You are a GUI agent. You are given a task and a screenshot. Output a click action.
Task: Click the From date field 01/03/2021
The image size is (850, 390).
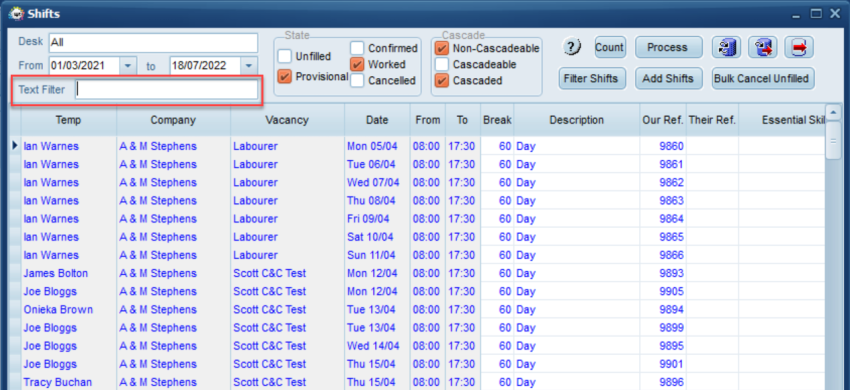pyautogui.click(x=85, y=66)
